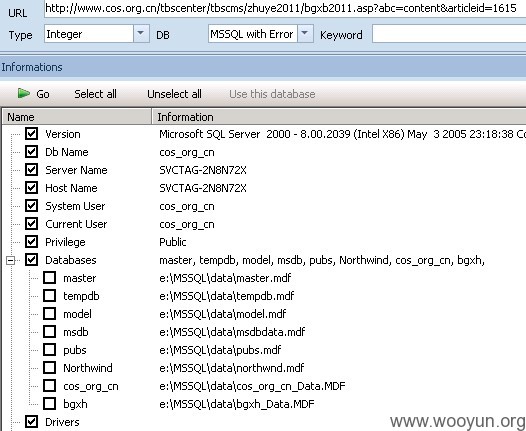526x431 pixels.
Task: Toggle the Privilege checkbox
Action: (x=32, y=241)
